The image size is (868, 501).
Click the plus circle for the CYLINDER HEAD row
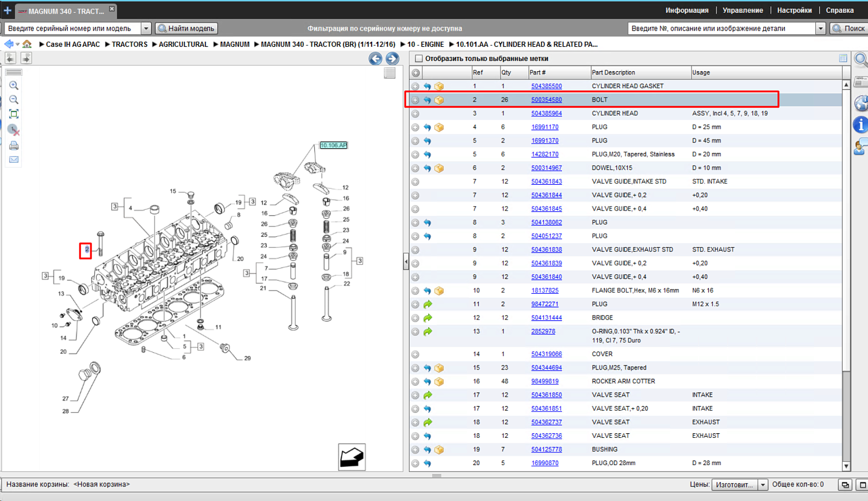[415, 114]
